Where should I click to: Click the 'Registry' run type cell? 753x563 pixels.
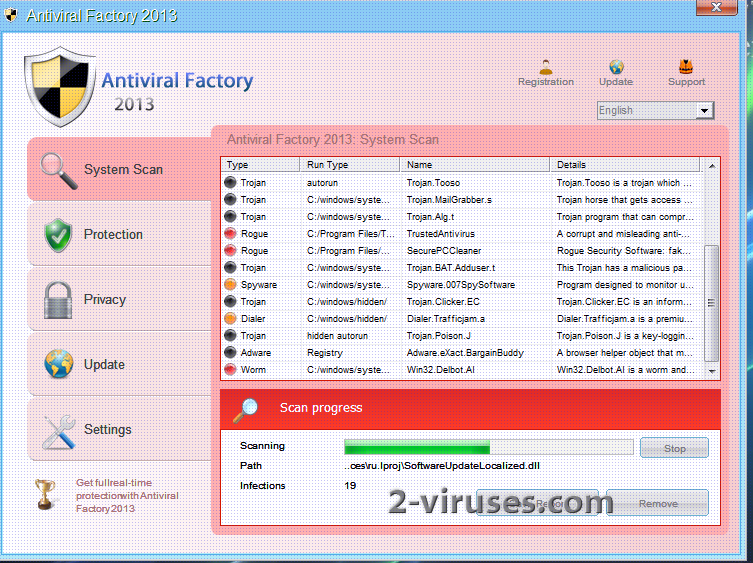tap(325, 353)
